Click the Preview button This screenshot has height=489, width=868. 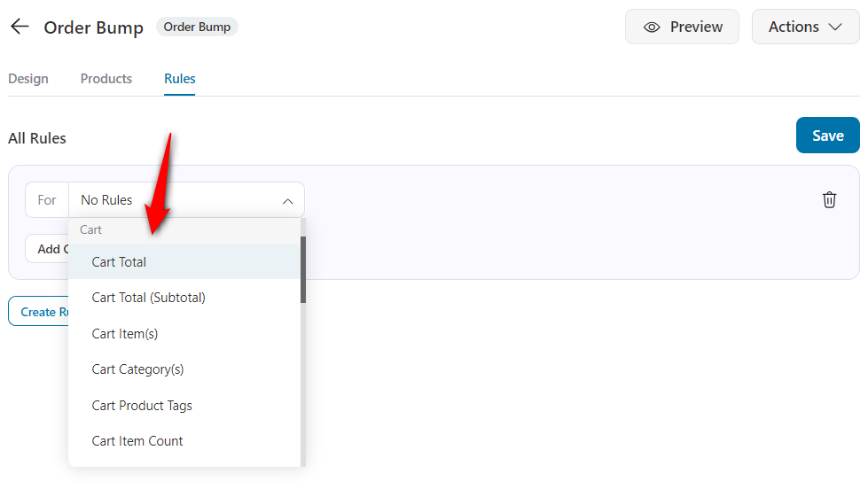[x=682, y=27]
